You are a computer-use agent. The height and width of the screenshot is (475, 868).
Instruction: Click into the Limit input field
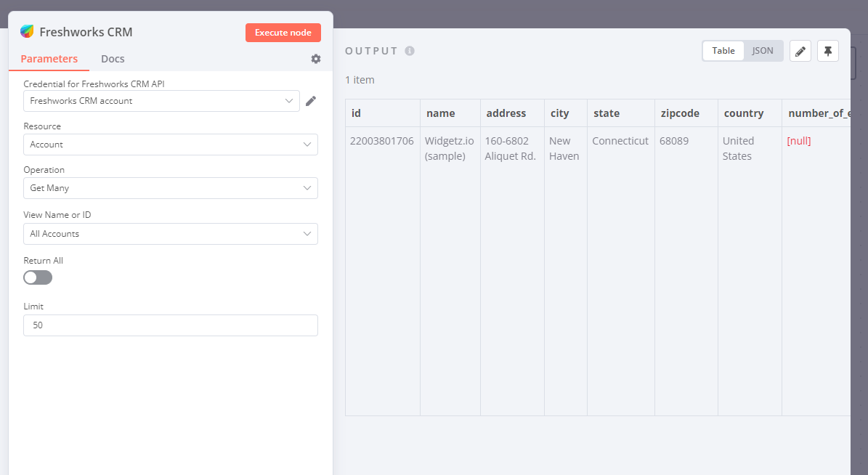coord(171,325)
